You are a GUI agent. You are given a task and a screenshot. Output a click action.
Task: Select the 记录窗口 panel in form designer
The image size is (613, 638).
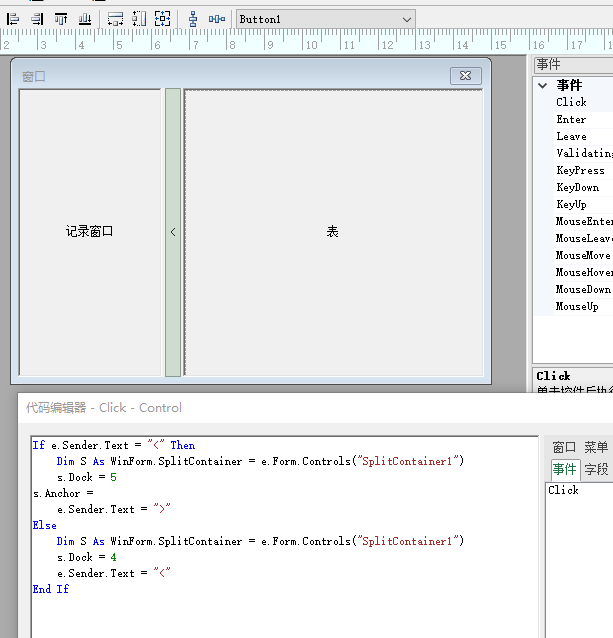[90, 232]
